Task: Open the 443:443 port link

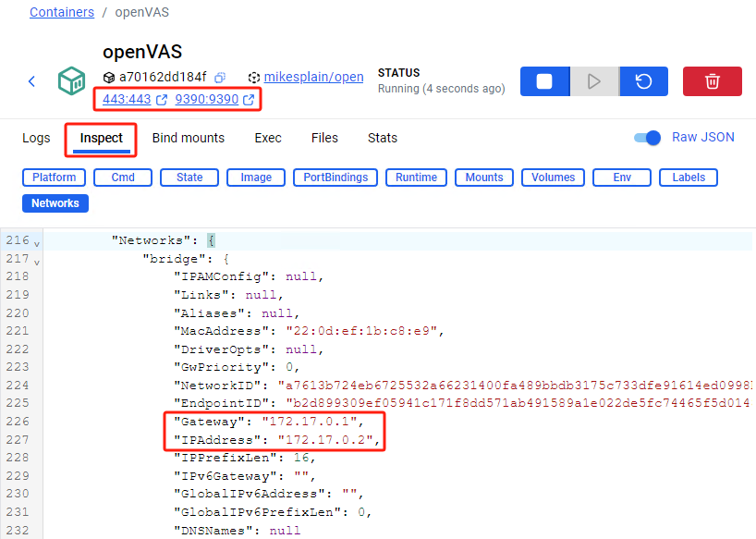Action: pyautogui.click(x=127, y=99)
